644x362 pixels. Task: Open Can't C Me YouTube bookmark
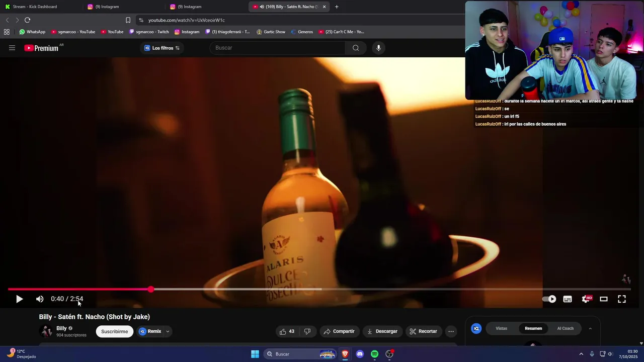coord(341,32)
